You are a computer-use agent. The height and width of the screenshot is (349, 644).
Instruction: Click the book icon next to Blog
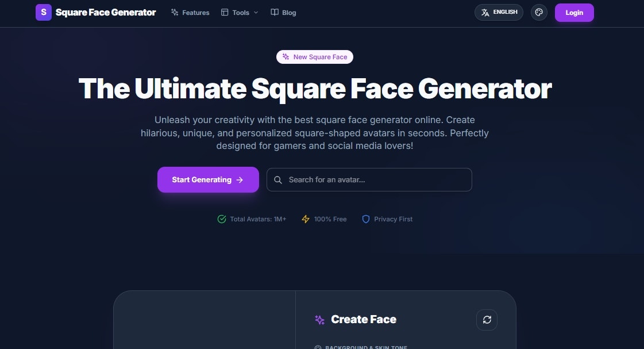click(x=274, y=12)
